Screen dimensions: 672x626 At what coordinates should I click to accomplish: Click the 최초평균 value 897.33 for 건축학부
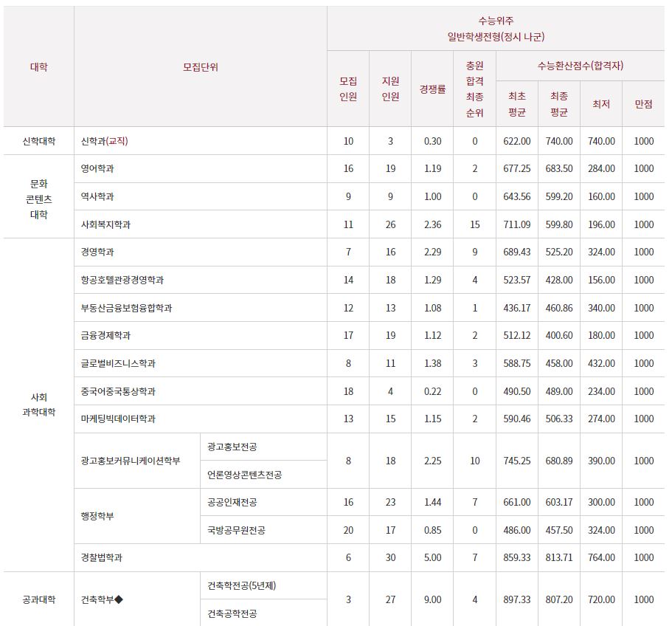click(516, 599)
